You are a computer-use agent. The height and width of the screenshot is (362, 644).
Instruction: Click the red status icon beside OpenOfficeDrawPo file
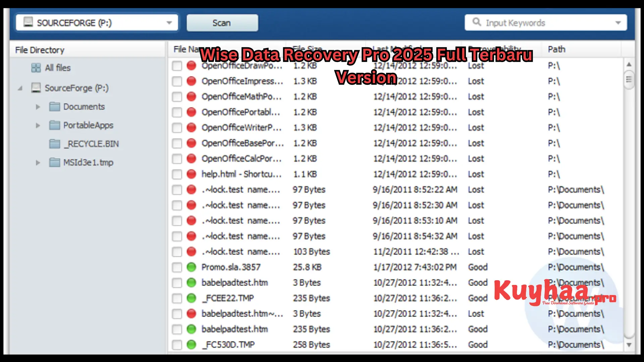tap(191, 66)
